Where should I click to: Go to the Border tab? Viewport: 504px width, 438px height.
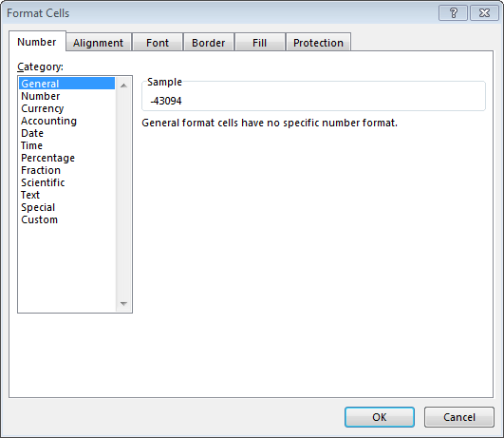point(209,43)
